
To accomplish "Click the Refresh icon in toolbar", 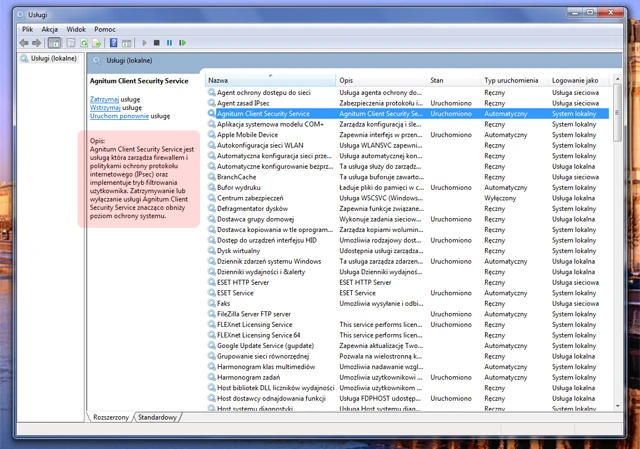I will click(84, 43).
